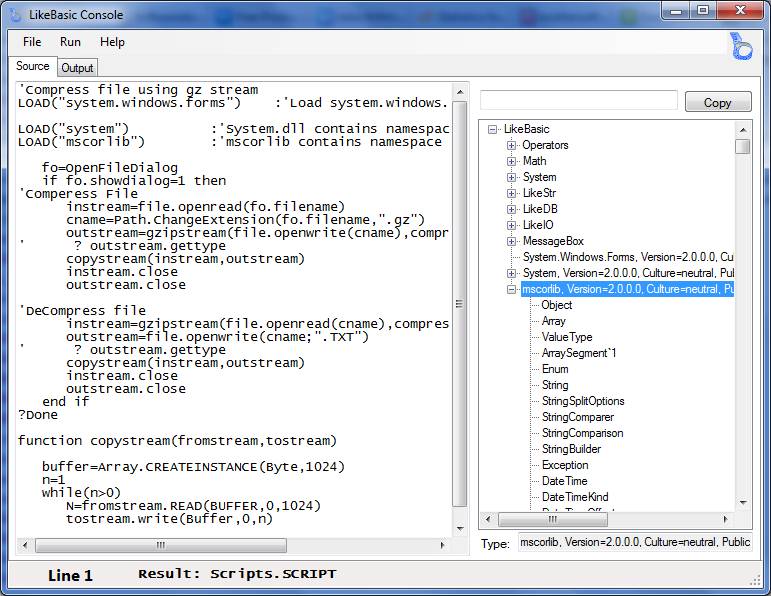Select the StringBuilder item
Screen dimensions: 771x596
click(x=571, y=449)
